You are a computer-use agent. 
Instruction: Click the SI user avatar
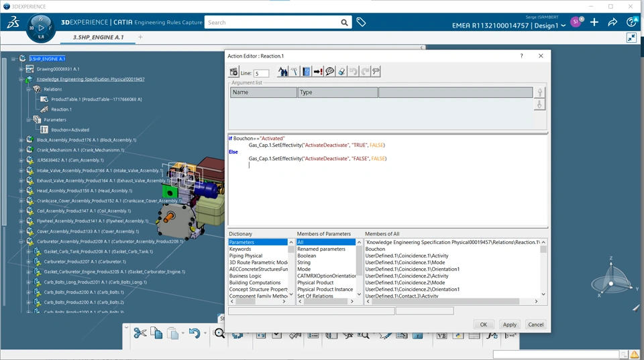tap(576, 21)
